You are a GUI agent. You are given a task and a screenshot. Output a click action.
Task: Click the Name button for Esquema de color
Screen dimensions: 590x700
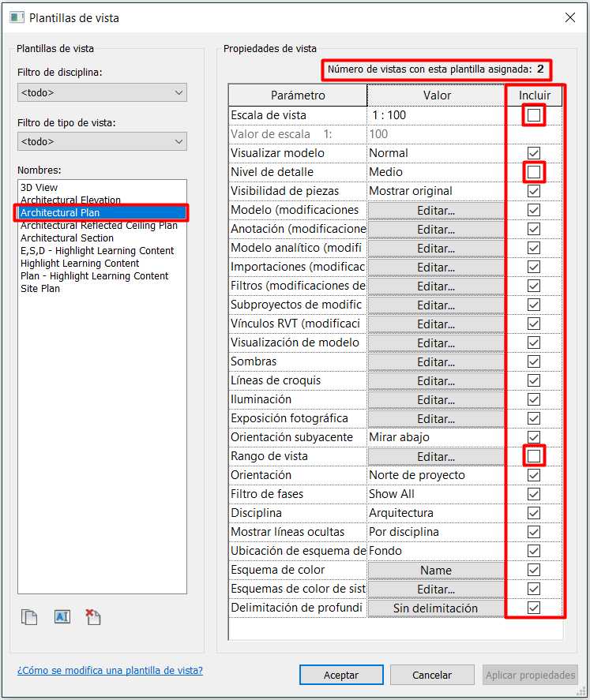[x=436, y=570]
